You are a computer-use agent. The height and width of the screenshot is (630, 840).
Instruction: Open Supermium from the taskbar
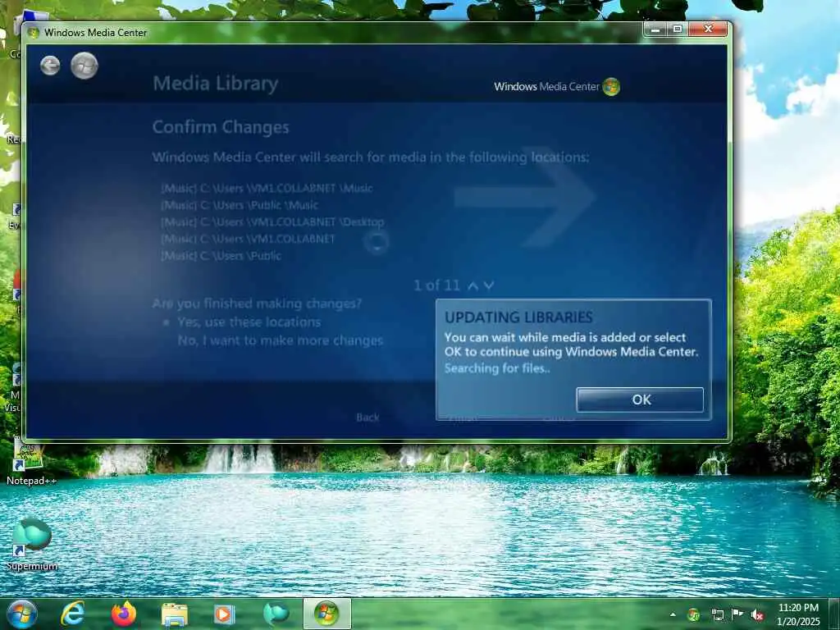coord(276,614)
